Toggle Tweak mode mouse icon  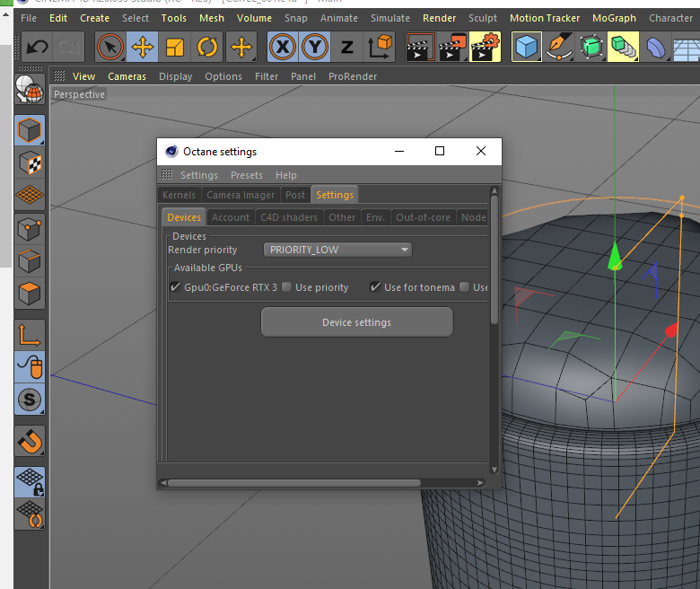click(30, 367)
